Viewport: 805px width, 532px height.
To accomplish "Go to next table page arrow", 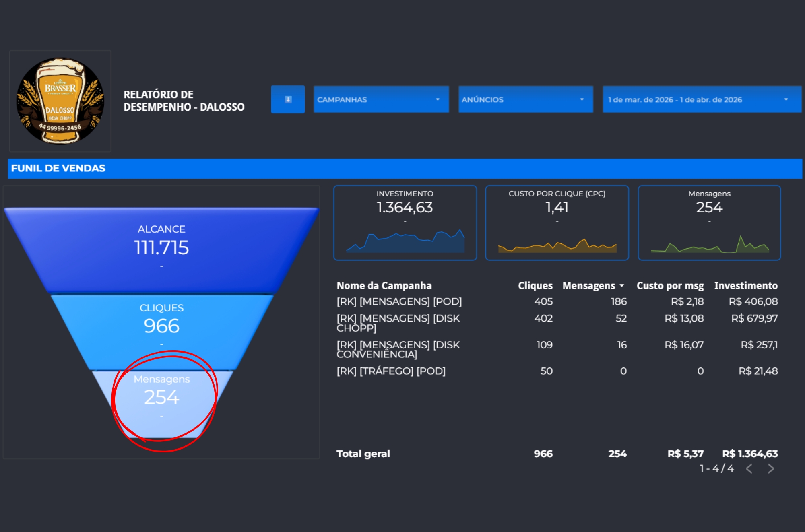I will pos(771,469).
